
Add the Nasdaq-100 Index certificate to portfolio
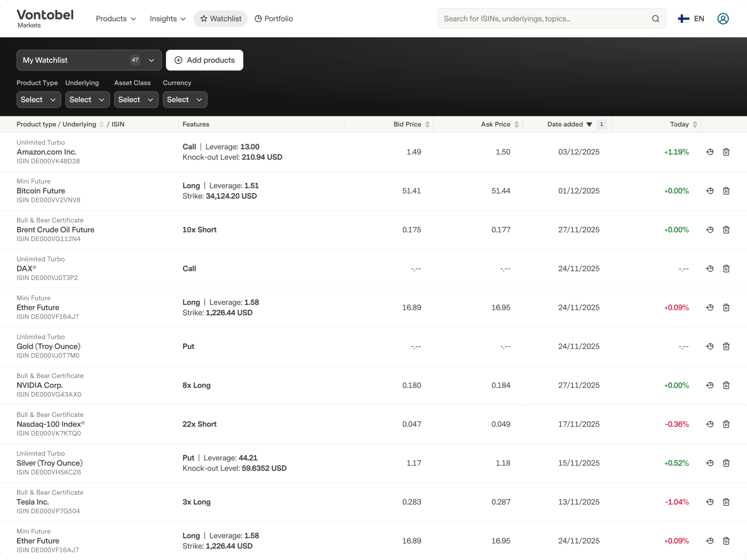[x=710, y=425]
